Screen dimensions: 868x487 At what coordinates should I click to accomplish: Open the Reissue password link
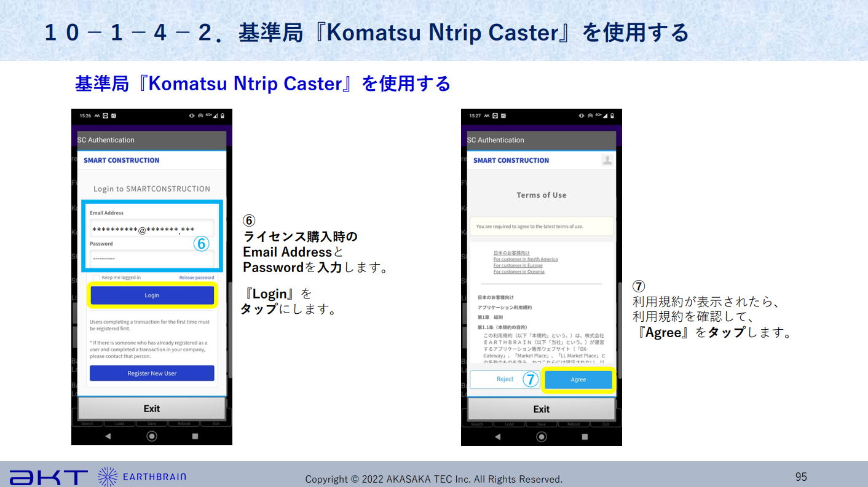pos(197,278)
